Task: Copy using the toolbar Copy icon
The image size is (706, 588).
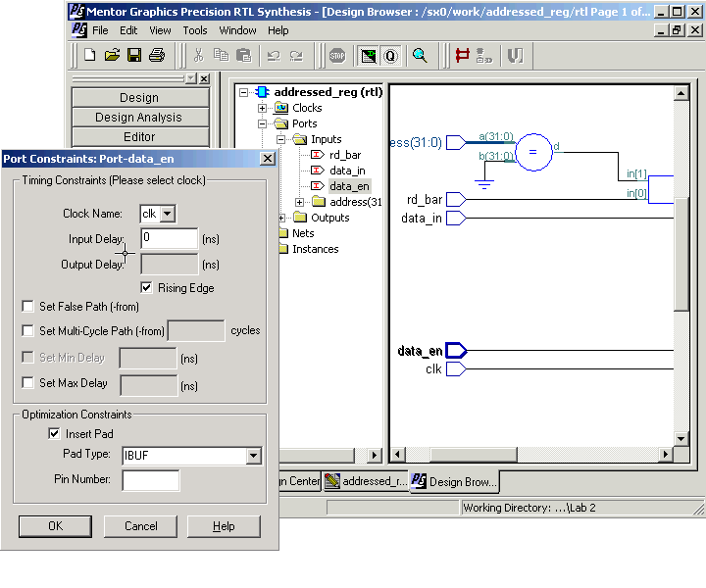Action: tap(221, 55)
